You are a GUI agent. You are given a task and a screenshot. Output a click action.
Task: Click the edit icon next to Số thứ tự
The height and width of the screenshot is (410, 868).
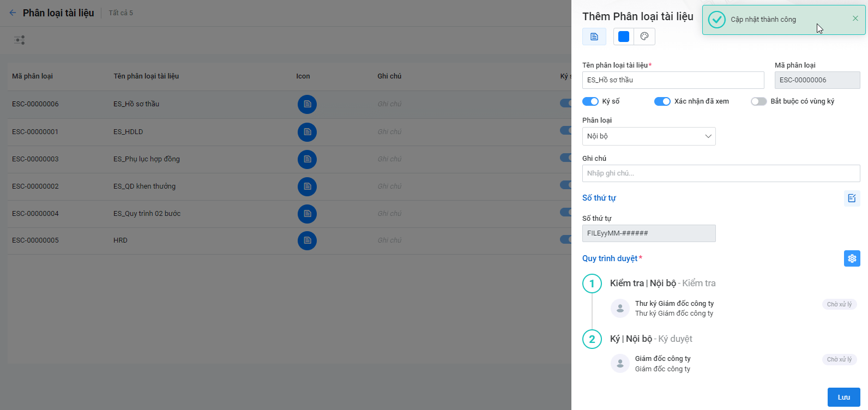pos(852,198)
